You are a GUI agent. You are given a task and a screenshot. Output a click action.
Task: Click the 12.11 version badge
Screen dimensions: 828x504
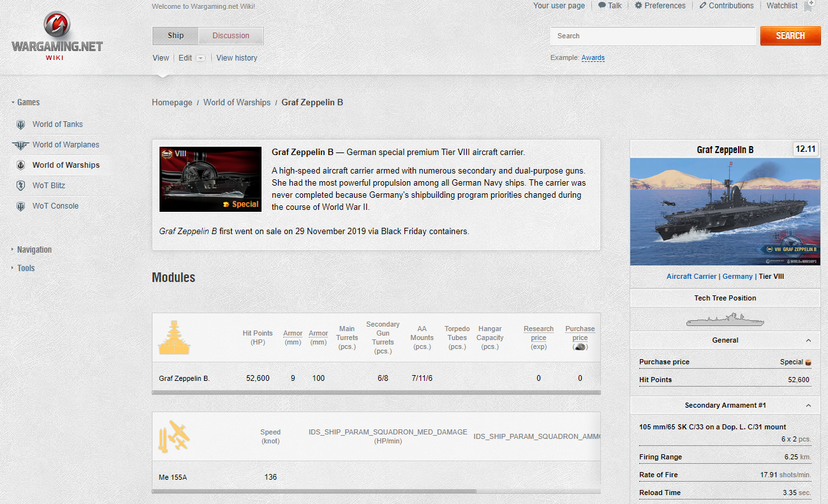(806, 149)
